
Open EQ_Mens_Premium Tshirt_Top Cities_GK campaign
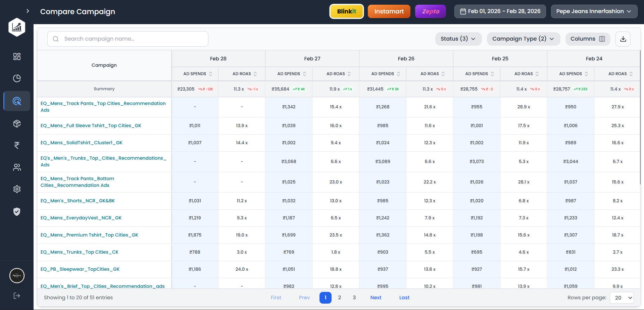pyautogui.click(x=89, y=235)
